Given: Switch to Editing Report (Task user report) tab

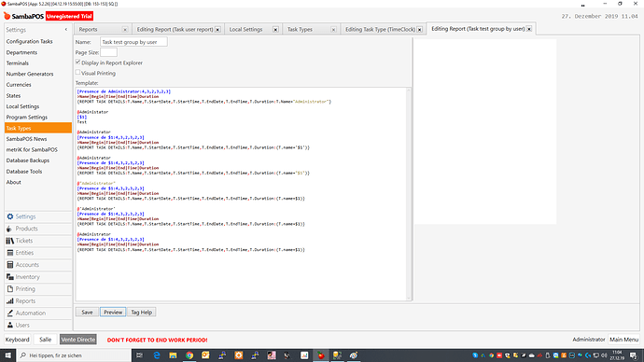Looking at the screenshot, I should pos(175,30).
